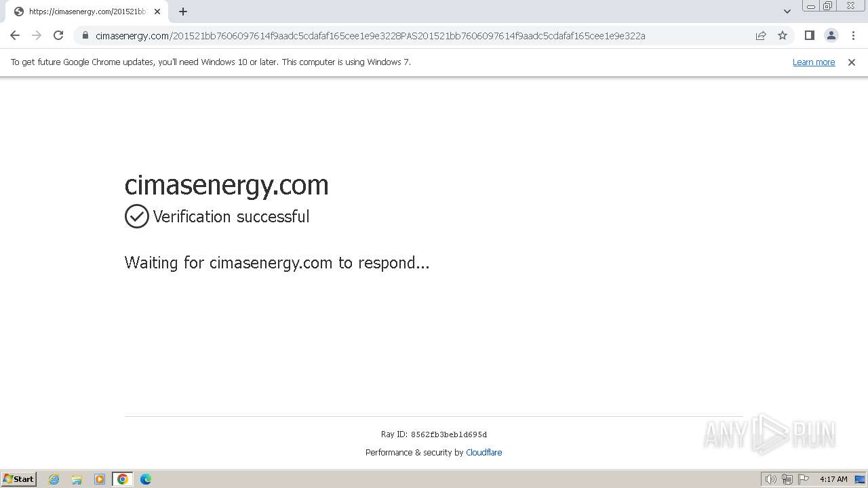Close the cimasenergy.com tab

157,12
